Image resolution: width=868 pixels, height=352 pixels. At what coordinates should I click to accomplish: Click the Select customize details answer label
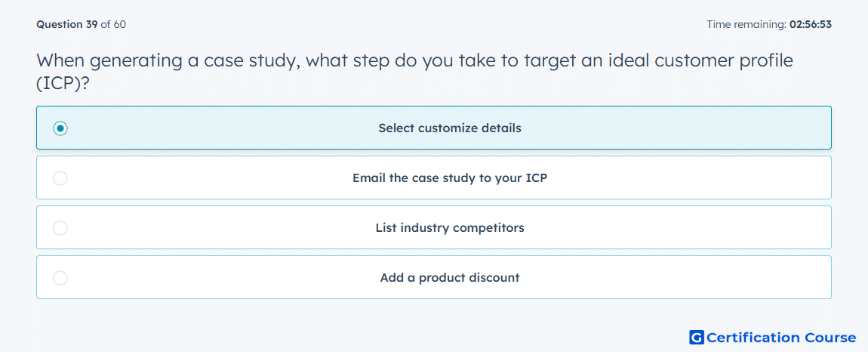(x=450, y=128)
